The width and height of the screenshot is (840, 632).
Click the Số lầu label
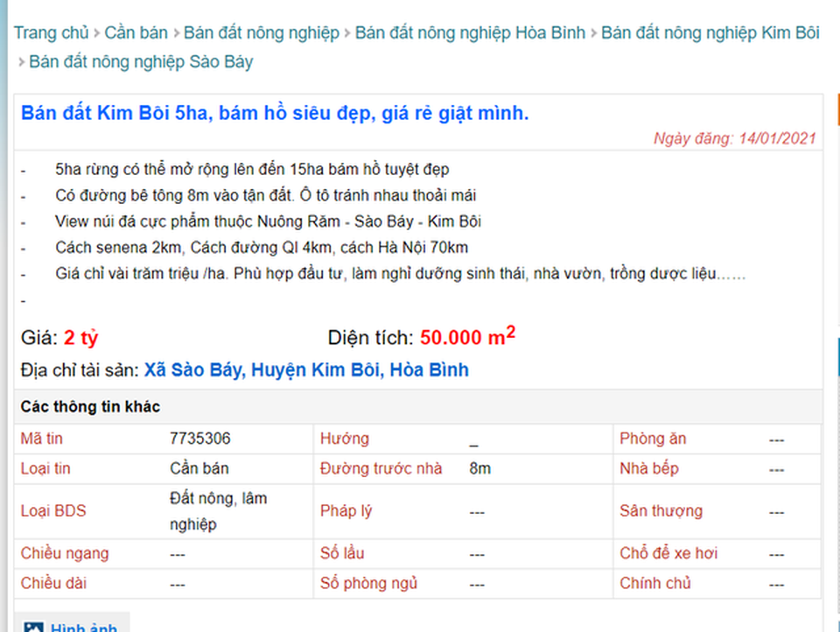tap(342, 553)
